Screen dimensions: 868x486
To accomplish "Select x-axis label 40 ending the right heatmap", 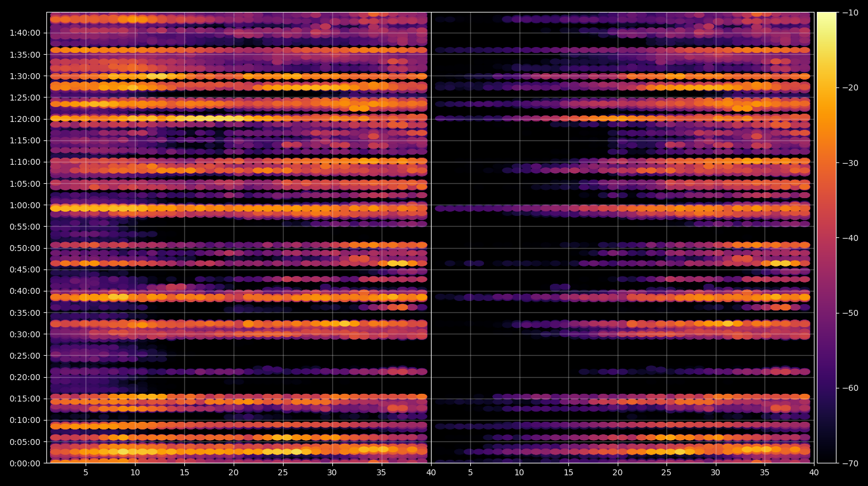I will point(813,473).
